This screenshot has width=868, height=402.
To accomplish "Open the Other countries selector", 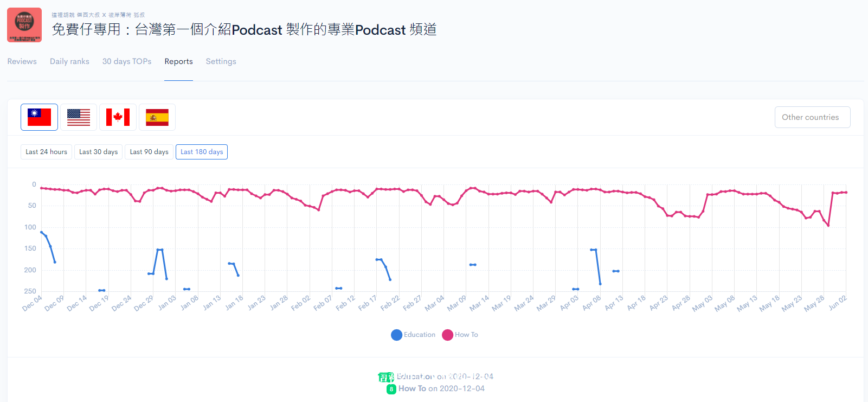I will [812, 117].
